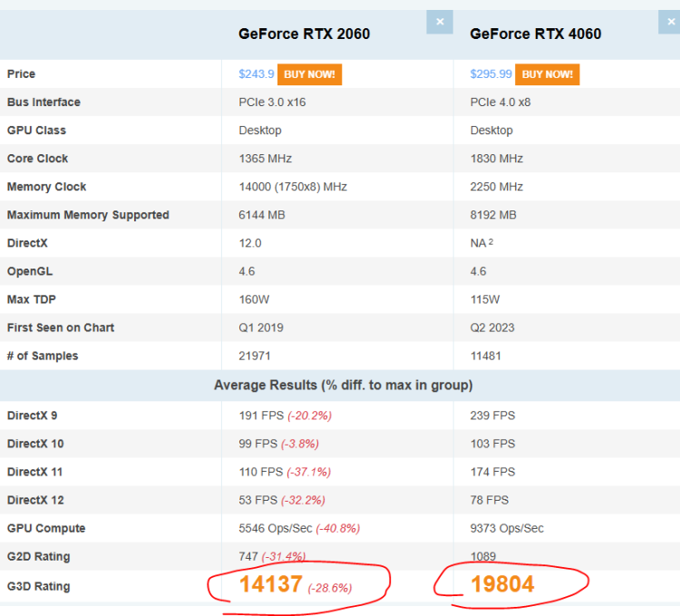Click the 1089 G2D Rating value
The height and width of the screenshot is (616, 680).
[x=483, y=556]
